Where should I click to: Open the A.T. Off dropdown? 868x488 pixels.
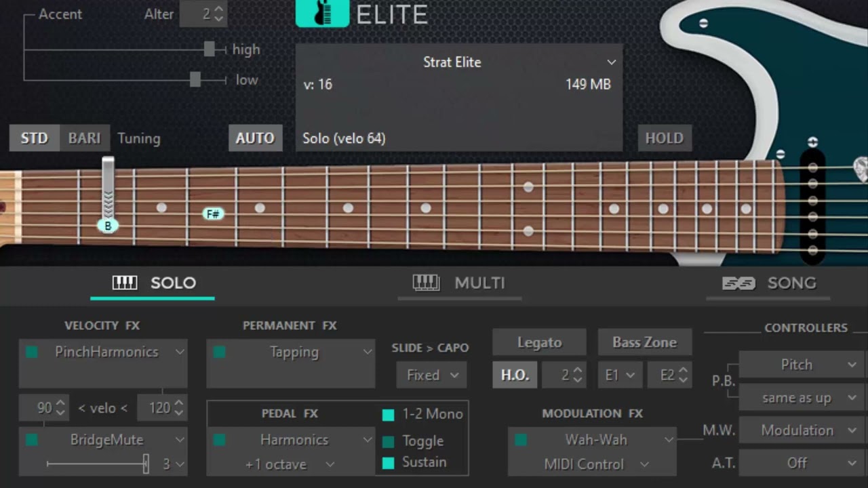tap(801, 463)
